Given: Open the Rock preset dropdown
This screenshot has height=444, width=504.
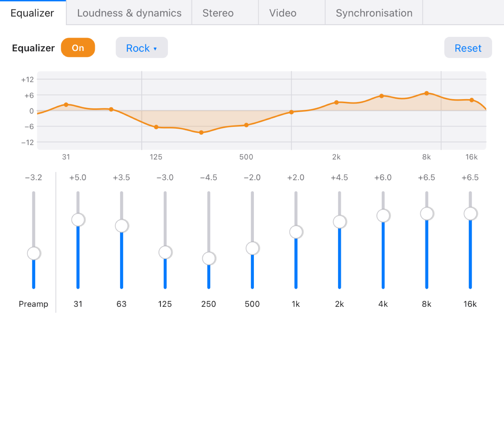Looking at the screenshot, I should (142, 48).
